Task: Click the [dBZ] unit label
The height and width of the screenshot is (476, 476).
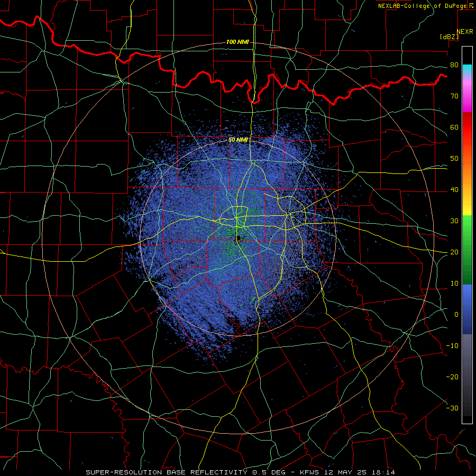Action: point(449,37)
